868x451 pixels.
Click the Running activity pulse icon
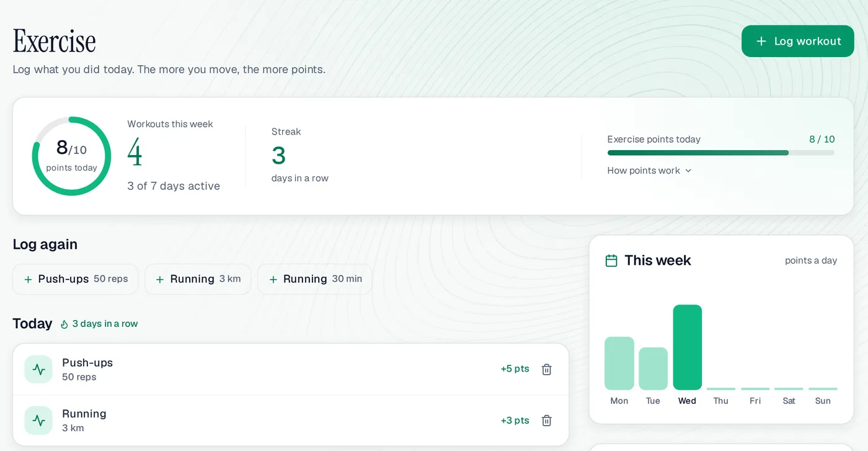[38, 421]
